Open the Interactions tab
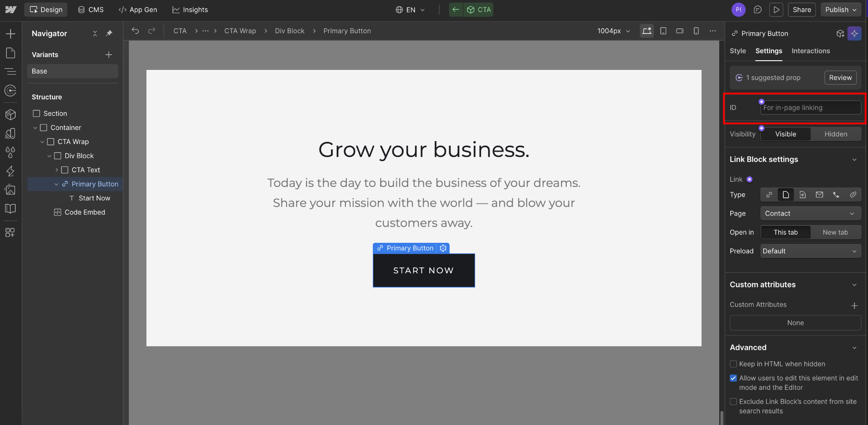Screen dimensions: 868x425 (810, 51)
